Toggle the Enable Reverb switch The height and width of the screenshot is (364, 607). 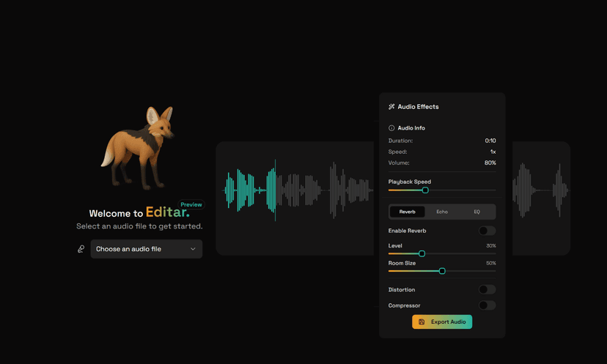tap(487, 231)
